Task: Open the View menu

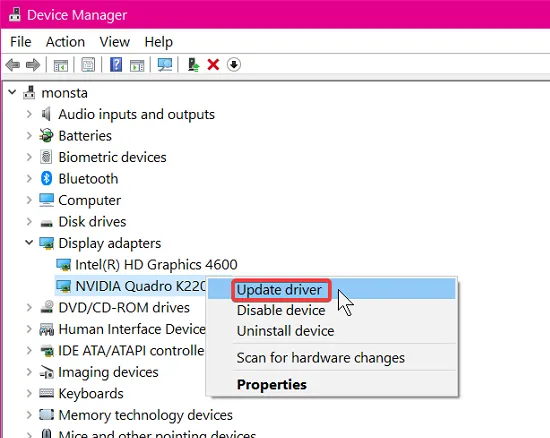Action: 114,42
